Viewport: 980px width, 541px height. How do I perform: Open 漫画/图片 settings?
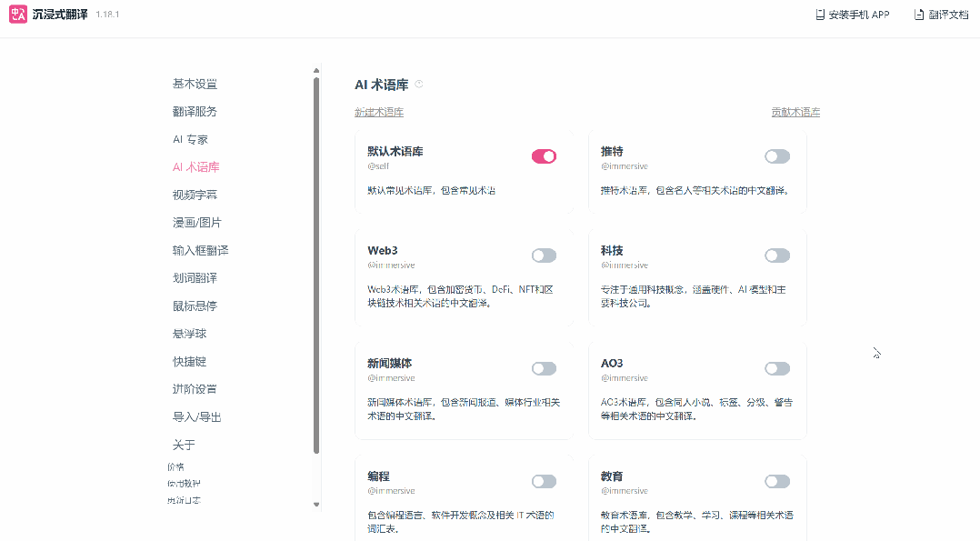pyautogui.click(x=197, y=223)
